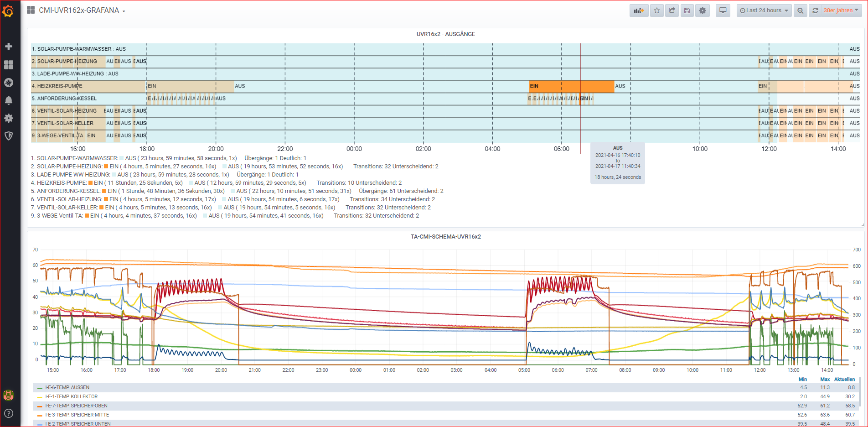Open the UVR16x2 - AUSGÄNGE panel menu

(x=445, y=34)
